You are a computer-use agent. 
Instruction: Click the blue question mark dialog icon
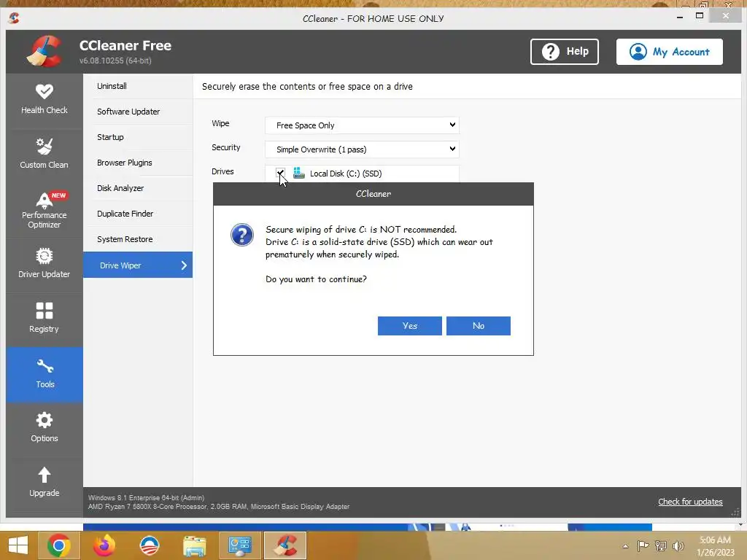[242, 235]
